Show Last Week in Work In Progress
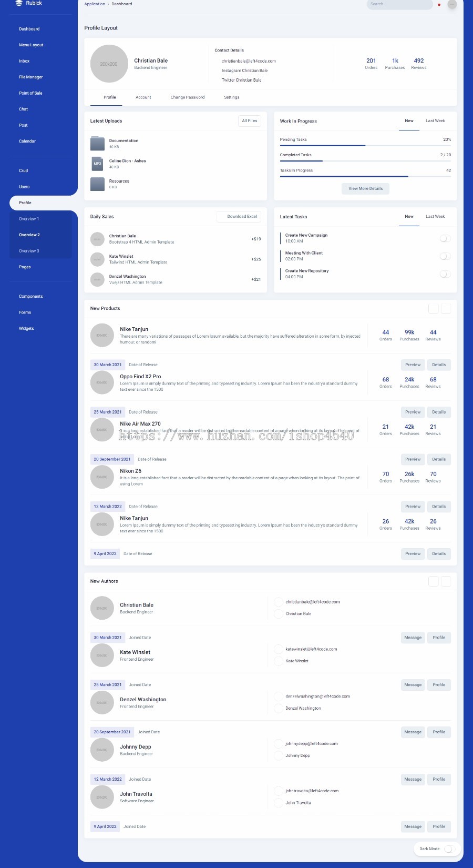The width and height of the screenshot is (473, 868). tap(435, 121)
